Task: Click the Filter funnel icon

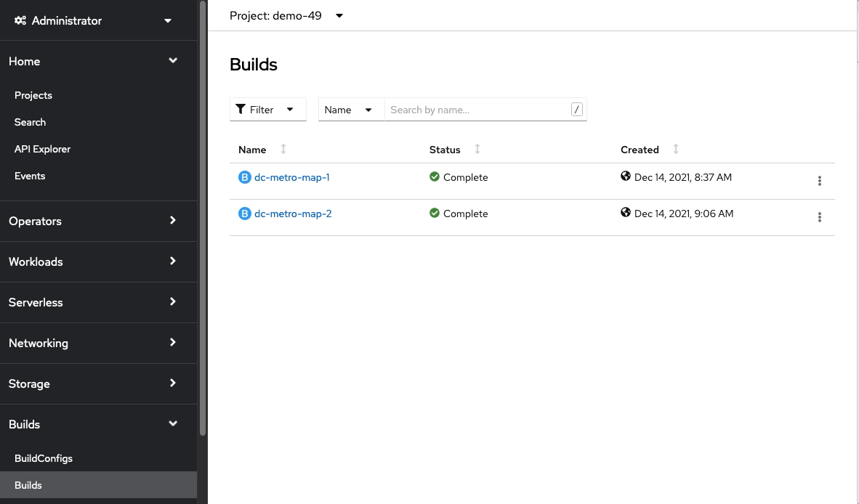Action: point(240,109)
